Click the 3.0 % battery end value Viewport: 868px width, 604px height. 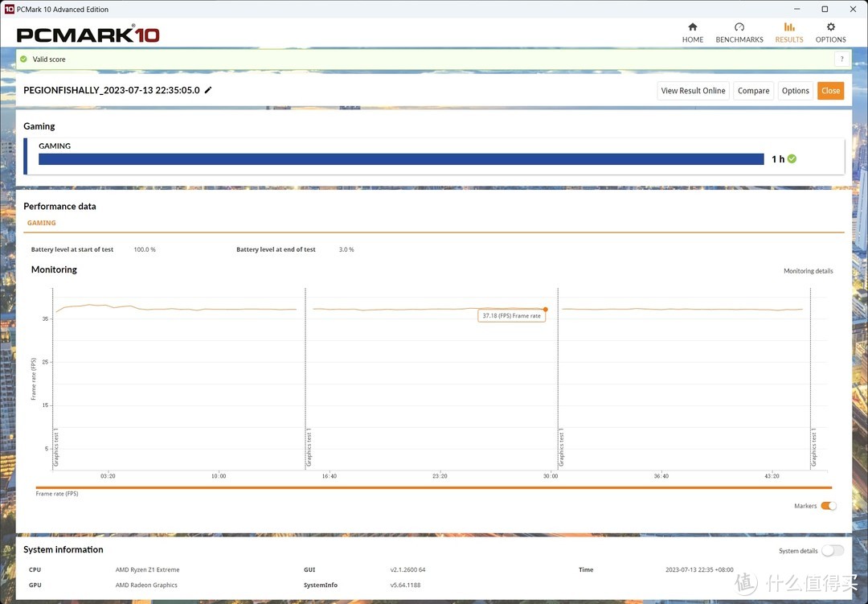point(346,249)
